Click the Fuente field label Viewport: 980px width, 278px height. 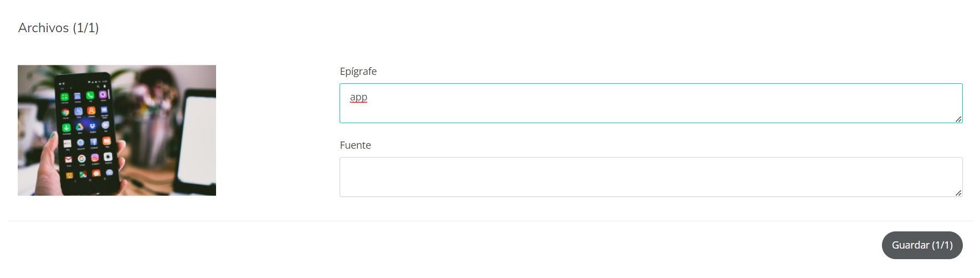pyautogui.click(x=355, y=145)
